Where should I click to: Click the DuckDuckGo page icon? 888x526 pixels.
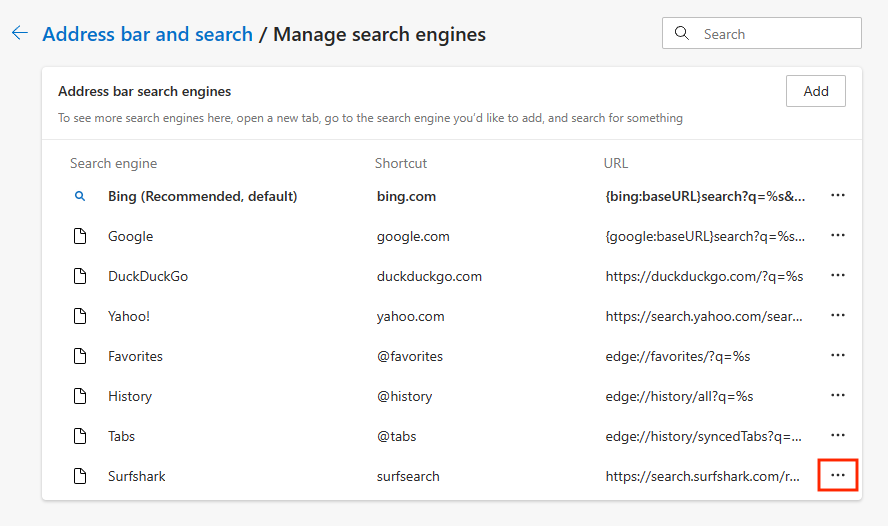tap(80, 277)
